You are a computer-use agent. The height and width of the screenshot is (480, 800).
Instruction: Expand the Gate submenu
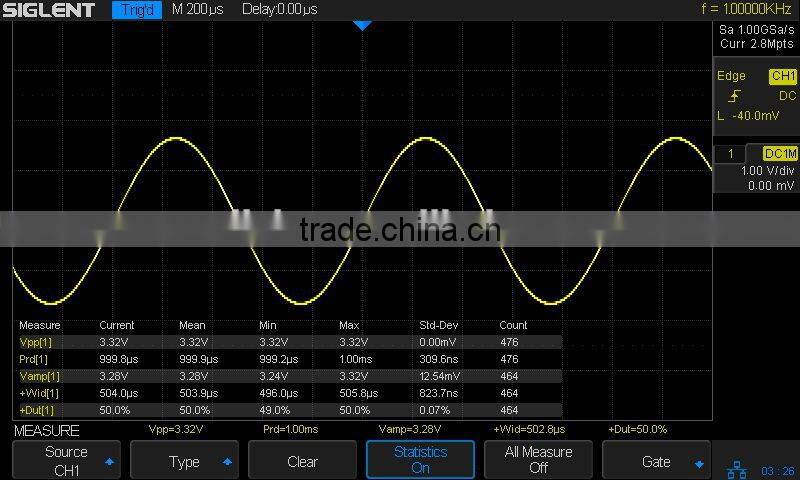point(656,461)
